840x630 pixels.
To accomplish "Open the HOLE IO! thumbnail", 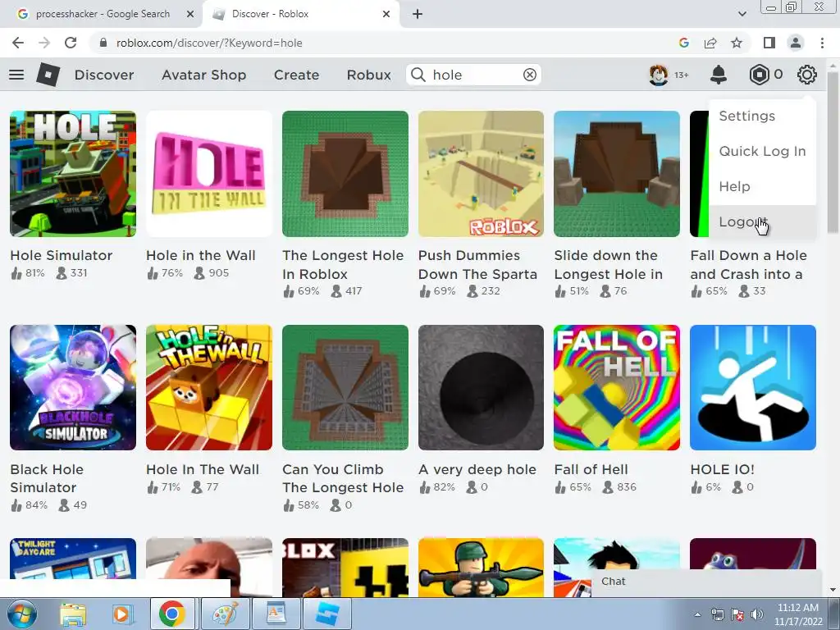I will click(753, 387).
